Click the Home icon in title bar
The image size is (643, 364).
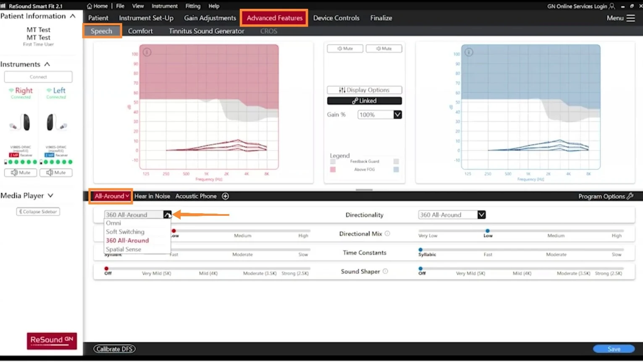pyautogui.click(x=89, y=6)
